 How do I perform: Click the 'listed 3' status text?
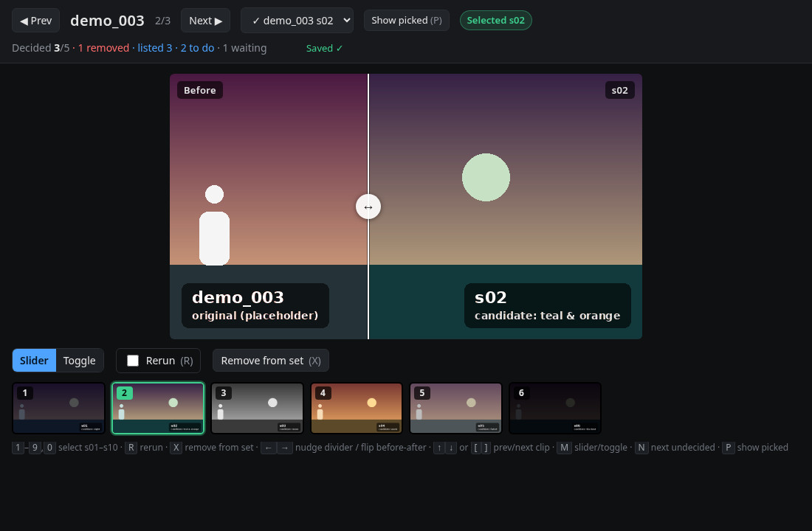pos(155,48)
